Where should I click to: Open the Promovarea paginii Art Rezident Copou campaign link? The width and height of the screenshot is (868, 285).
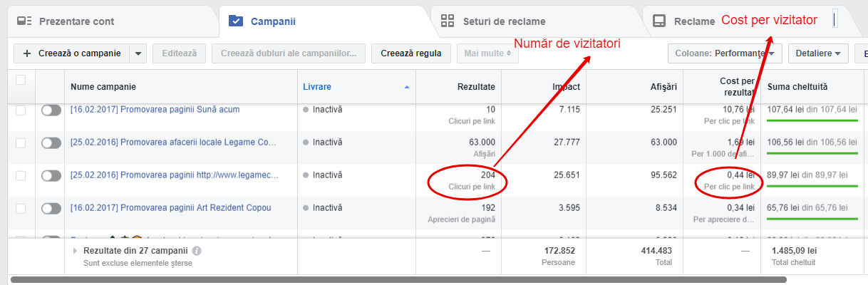[170, 208]
